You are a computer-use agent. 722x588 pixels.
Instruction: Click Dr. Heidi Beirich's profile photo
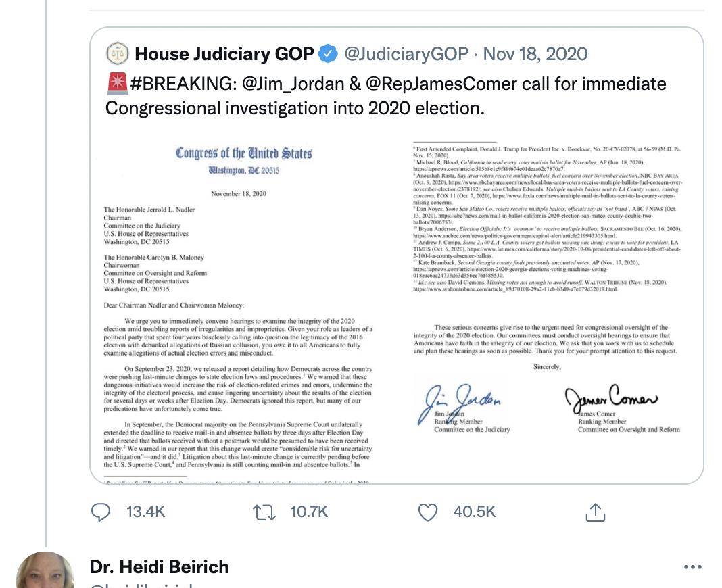pyautogui.click(x=45, y=571)
